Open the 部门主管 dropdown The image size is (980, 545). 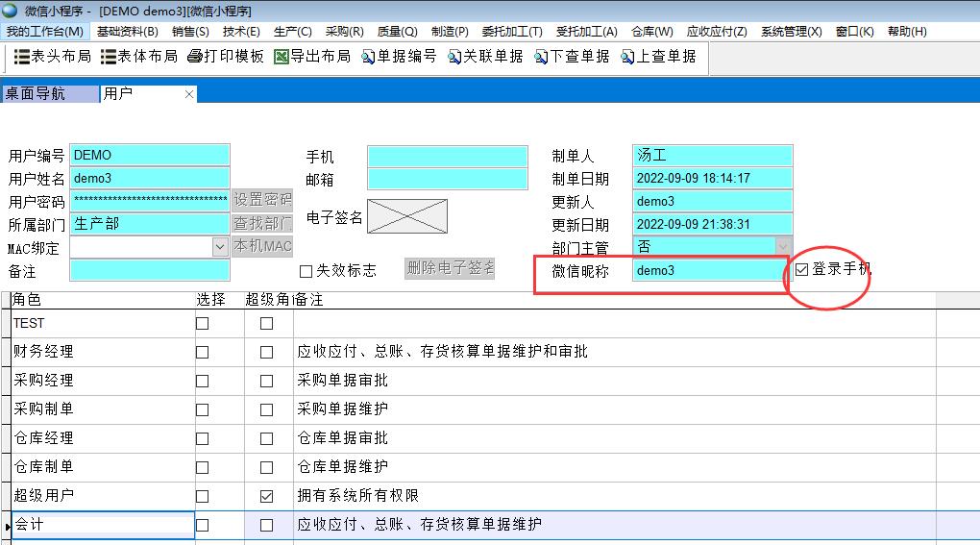pyautogui.click(x=784, y=247)
